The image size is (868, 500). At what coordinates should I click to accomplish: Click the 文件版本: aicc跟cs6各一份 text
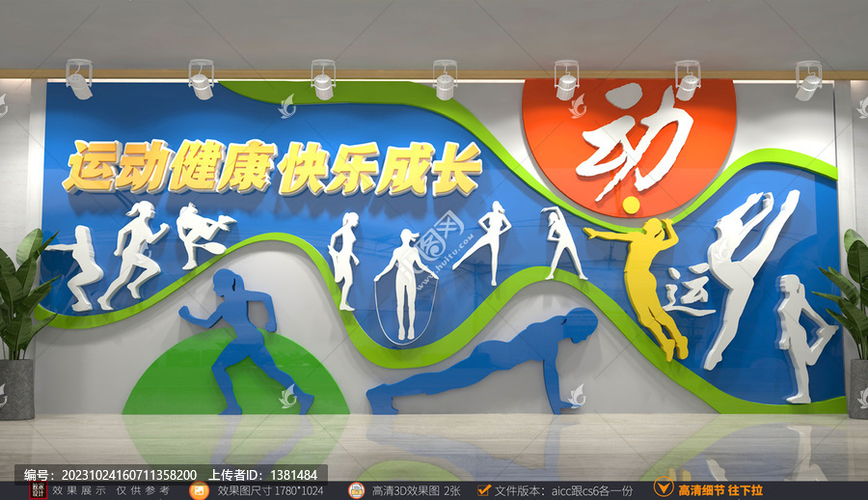tap(563, 490)
